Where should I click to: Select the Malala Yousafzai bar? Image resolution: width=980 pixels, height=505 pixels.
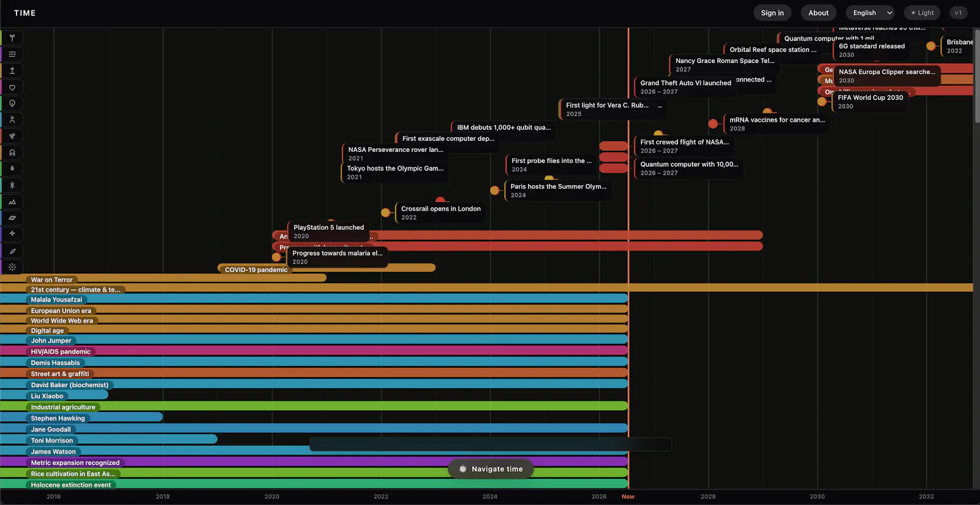314,298
